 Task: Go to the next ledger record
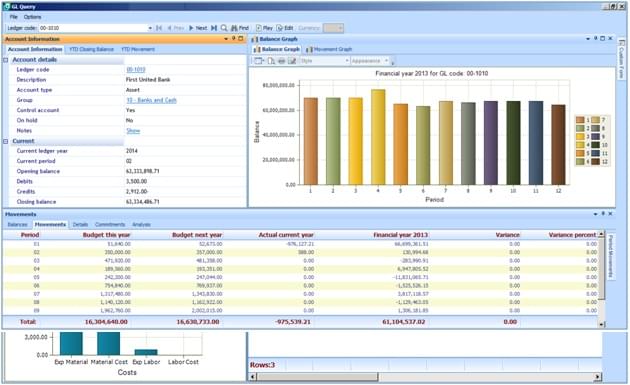pos(198,28)
